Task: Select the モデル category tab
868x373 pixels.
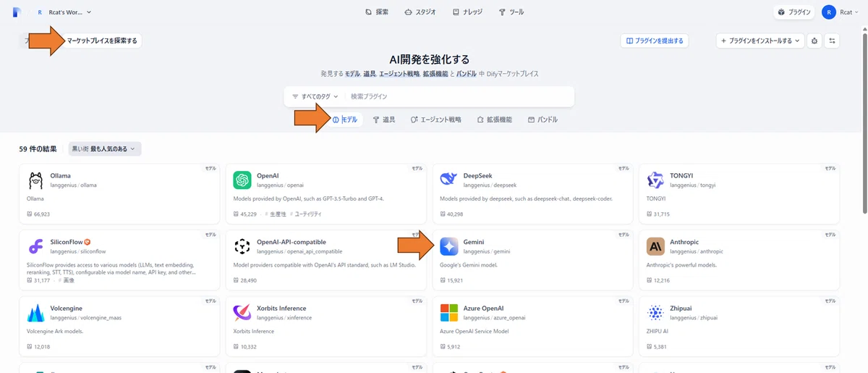Action: coord(345,120)
